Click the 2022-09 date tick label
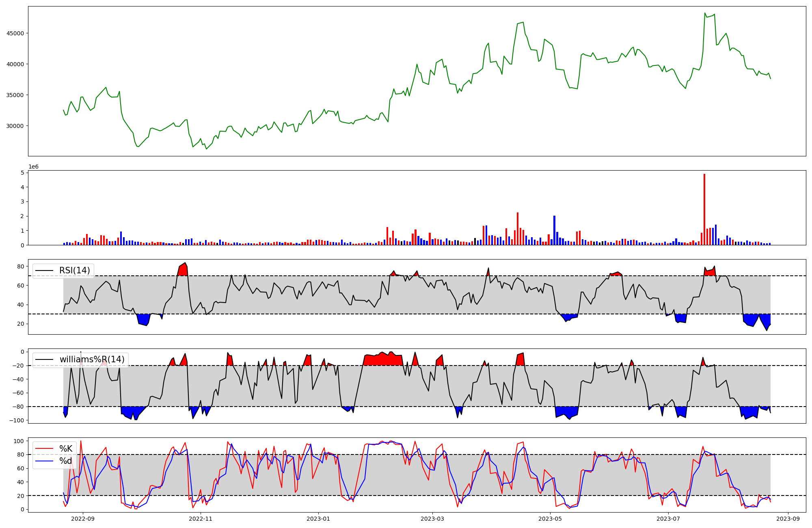The image size is (812, 528). 83,519
